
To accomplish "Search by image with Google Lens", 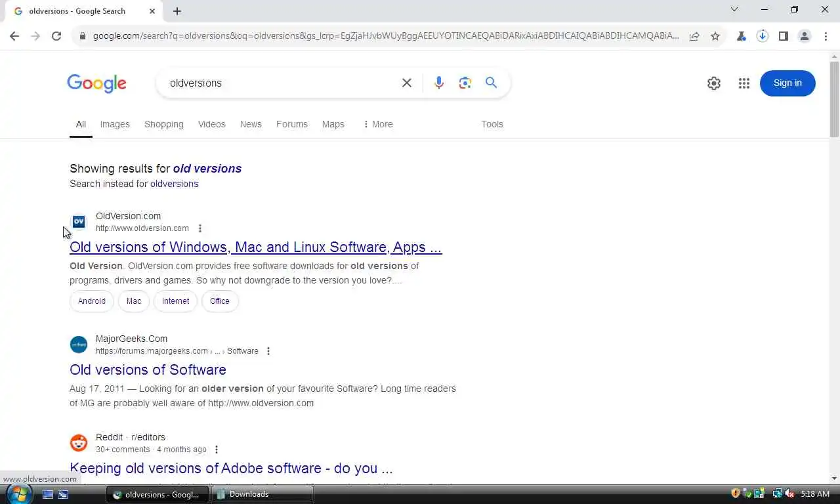I will point(465,83).
